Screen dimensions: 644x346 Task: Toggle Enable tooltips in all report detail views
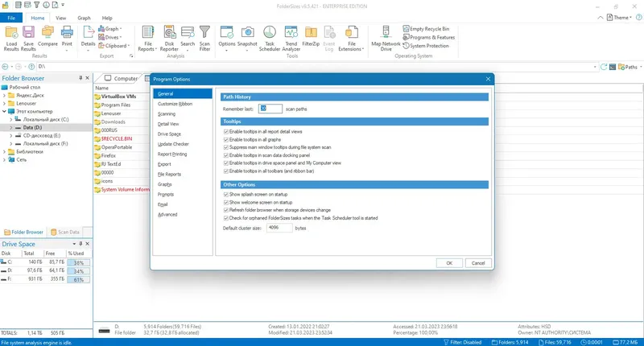coord(226,132)
